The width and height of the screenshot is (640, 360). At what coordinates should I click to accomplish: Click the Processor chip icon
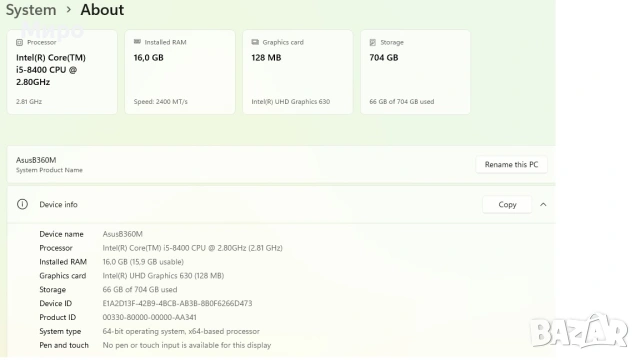point(19,42)
